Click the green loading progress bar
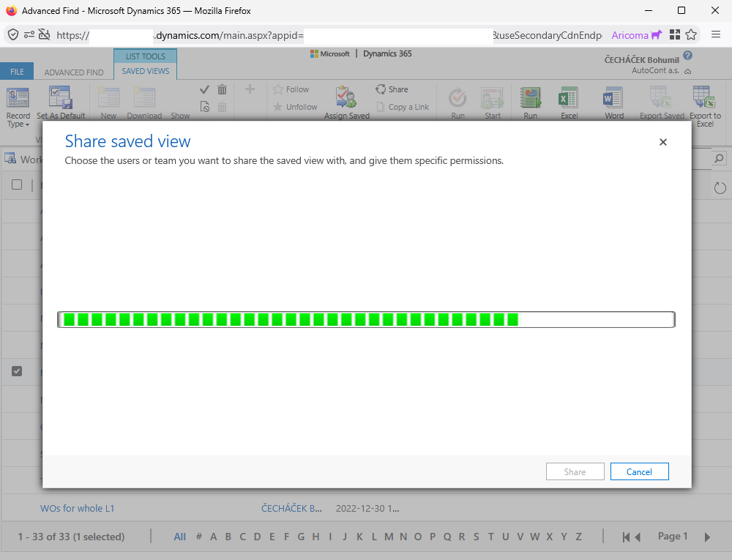Image resolution: width=732 pixels, height=560 pixels. [x=366, y=320]
